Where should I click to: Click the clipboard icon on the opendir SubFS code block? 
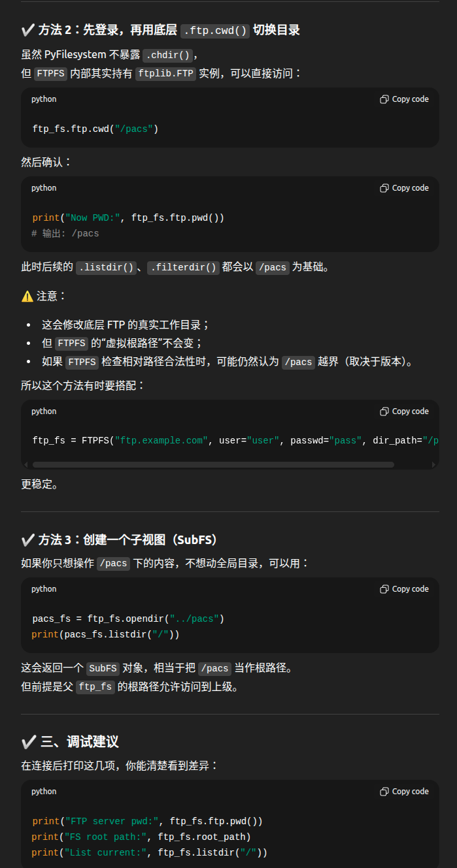[x=384, y=588]
